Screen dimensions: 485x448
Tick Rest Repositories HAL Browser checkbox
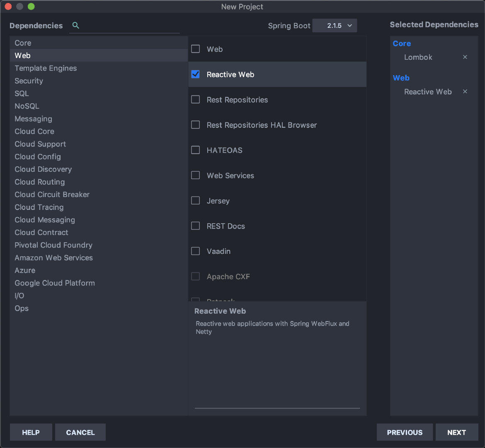click(x=196, y=125)
